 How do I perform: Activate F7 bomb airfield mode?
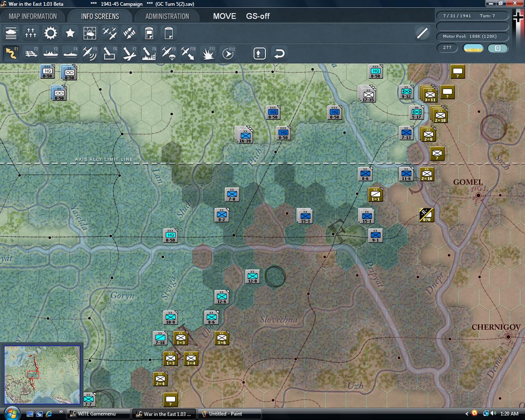click(x=129, y=53)
